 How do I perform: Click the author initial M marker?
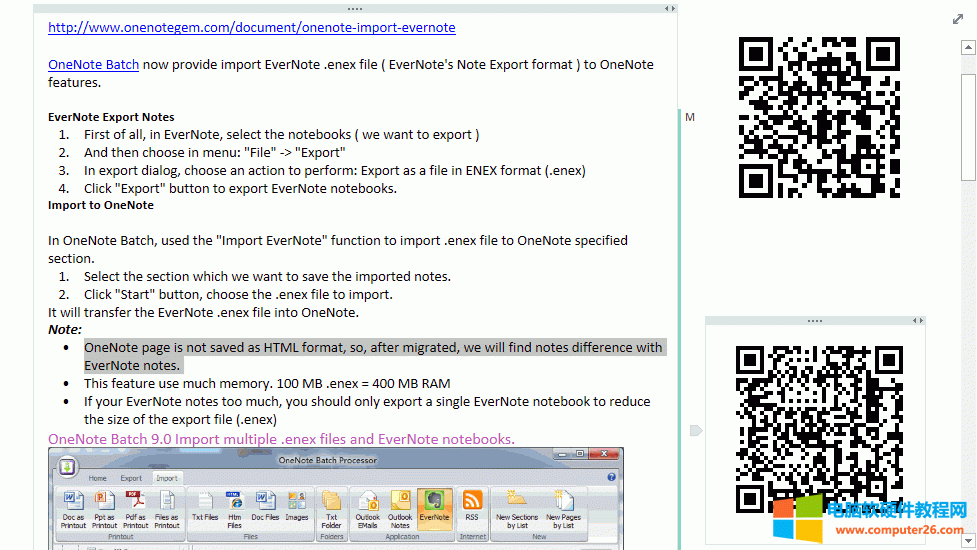tap(690, 117)
